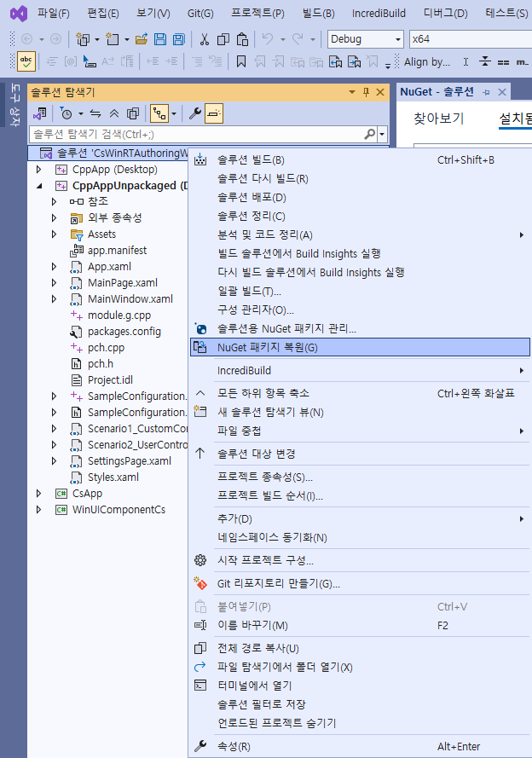
Task: Expand the CsApp project node
Action: [x=39, y=494]
